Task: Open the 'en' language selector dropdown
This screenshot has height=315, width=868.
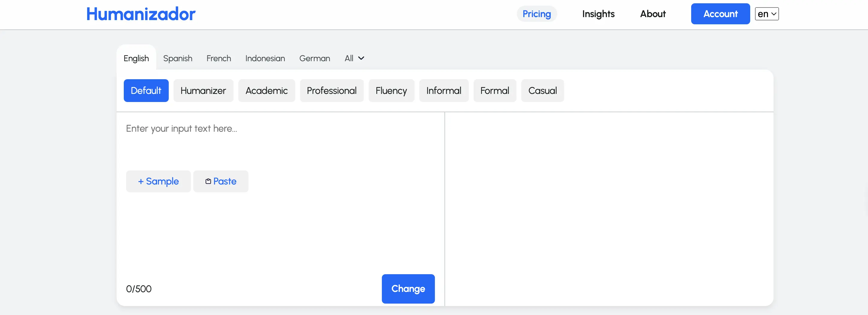Action: pos(767,14)
